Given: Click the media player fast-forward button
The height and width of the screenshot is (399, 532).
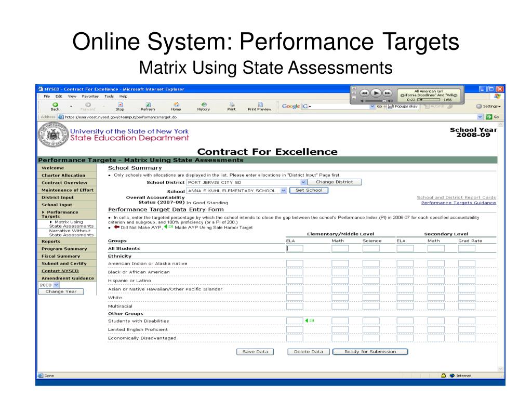Looking at the screenshot, I should tap(387, 93).
